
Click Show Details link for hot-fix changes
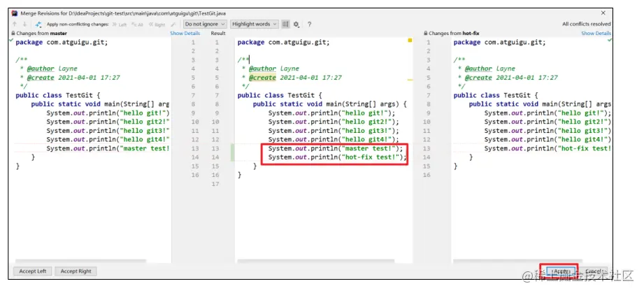596,34
